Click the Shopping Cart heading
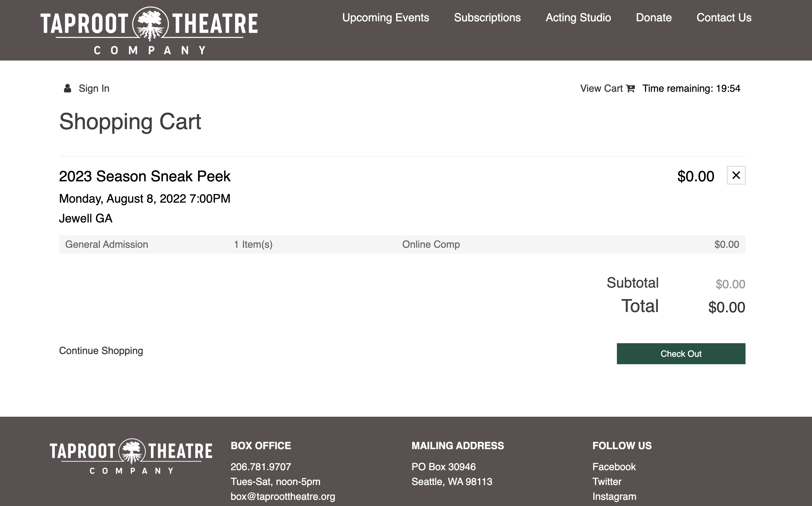 point(130,121)
